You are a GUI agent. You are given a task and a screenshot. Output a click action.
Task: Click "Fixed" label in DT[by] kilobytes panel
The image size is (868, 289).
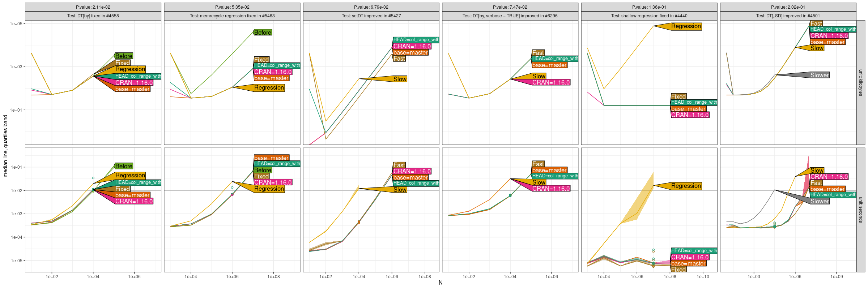(x=123, y=63)
